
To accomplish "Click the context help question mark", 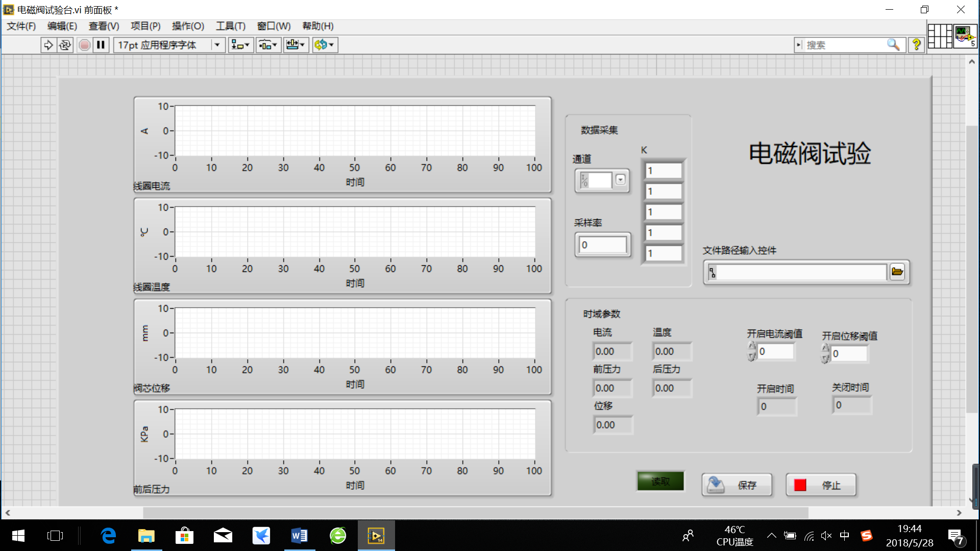I will pyautogui.click(x=916, y=45).
